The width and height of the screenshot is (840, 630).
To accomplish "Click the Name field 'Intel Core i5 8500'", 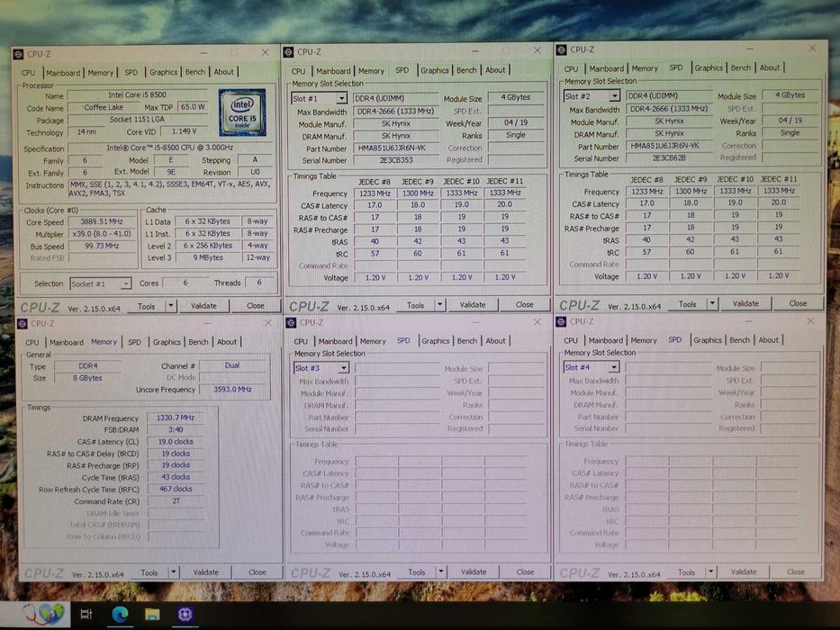I will tap(137, 95).
